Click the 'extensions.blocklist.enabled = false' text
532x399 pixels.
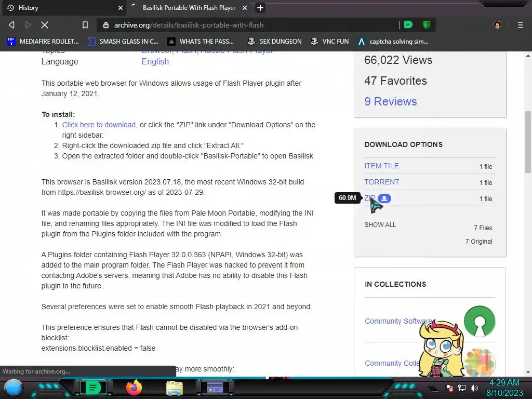point(98,348)
